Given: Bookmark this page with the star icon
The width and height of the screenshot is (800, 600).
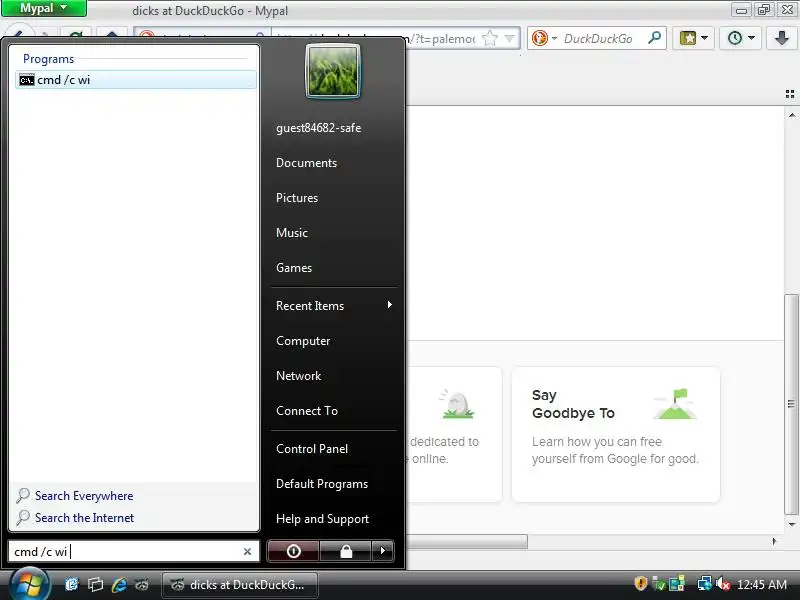Looking at the screenshot, I should pyautogui.click(x=490, y=38).
